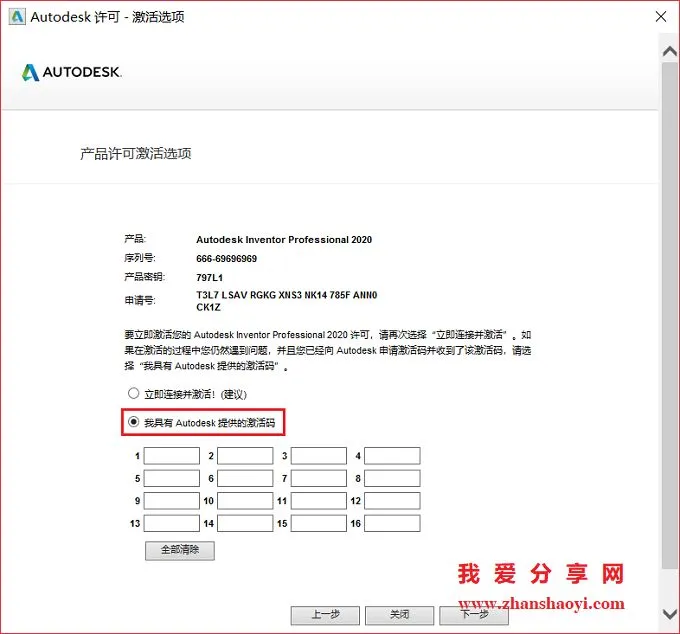Click the 序列号 label
This screenshot has height=634, width=680.
point(140,258)
